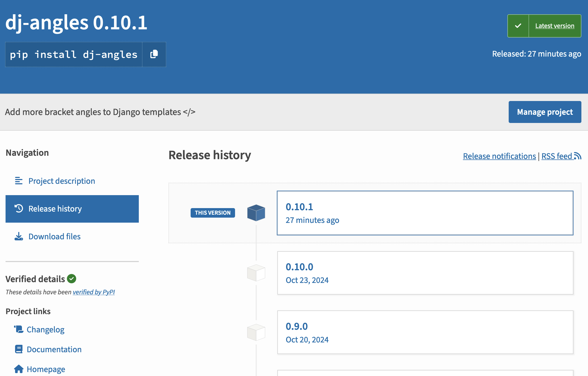Click the white cube beside version 0.9.0
588x376 pixels.
coord(256,332)
